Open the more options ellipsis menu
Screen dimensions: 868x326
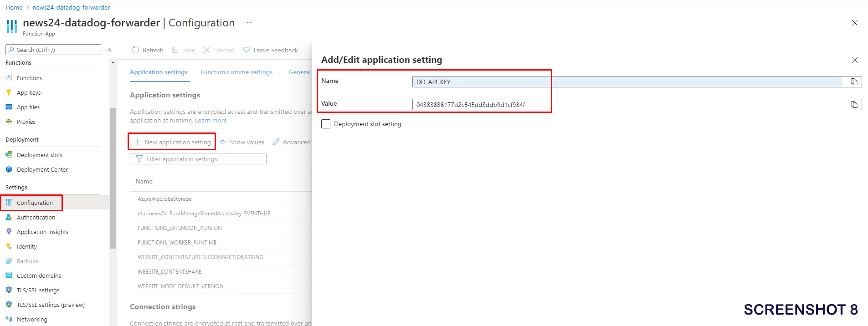coord(250,23)
